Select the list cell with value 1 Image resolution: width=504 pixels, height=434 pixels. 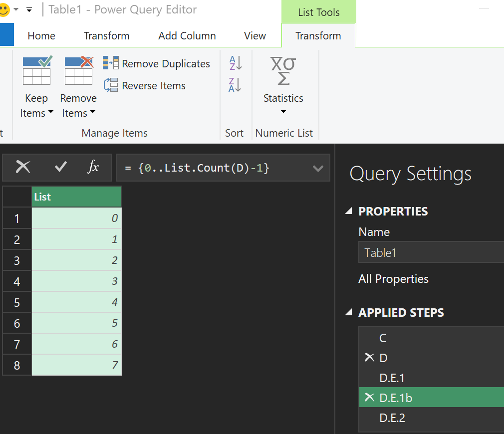tap(76, 239)
